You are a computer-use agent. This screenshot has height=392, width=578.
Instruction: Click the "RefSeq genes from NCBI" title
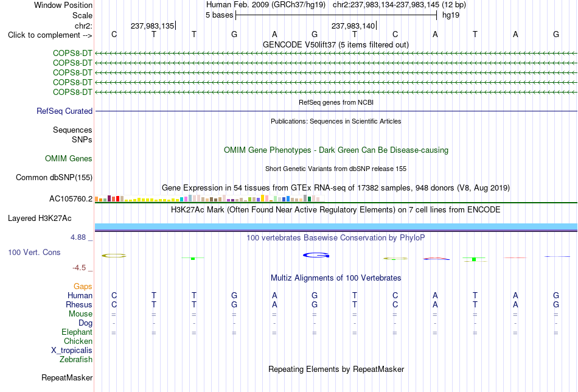tap(336, 102)
